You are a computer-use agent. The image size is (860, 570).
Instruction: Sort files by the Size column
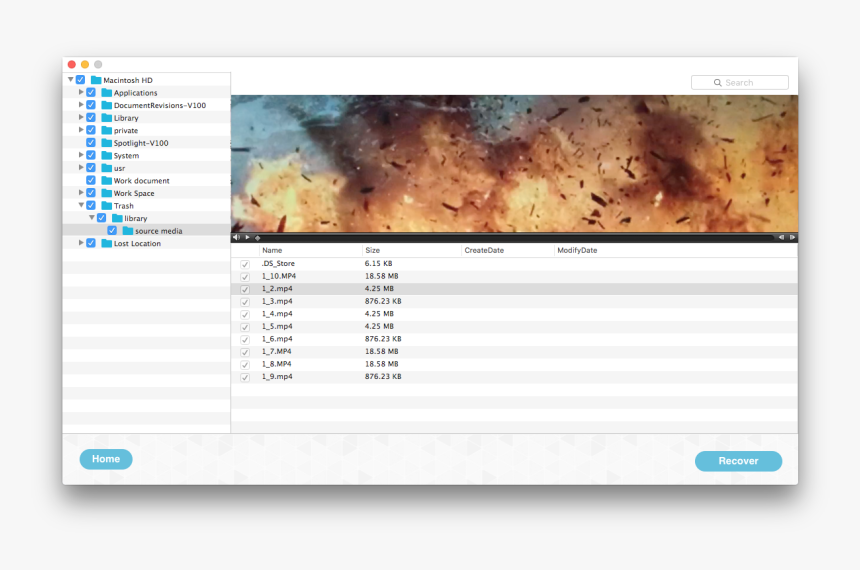tap(411, 250)
